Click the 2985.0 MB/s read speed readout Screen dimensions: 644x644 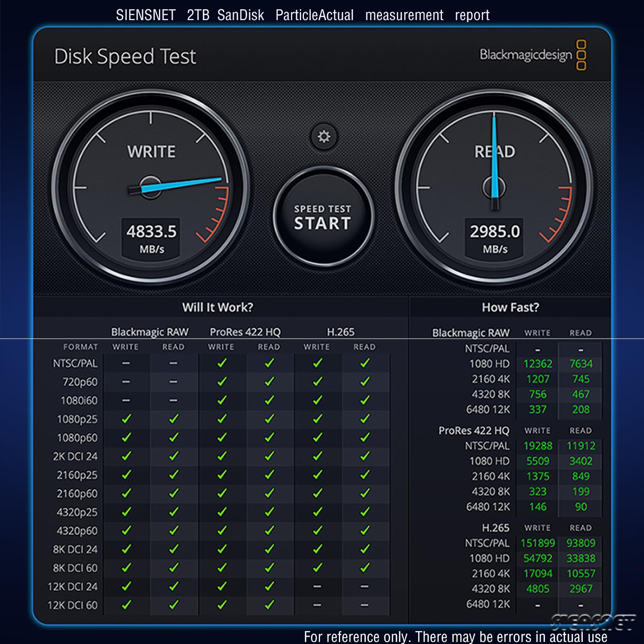[495, 238]
